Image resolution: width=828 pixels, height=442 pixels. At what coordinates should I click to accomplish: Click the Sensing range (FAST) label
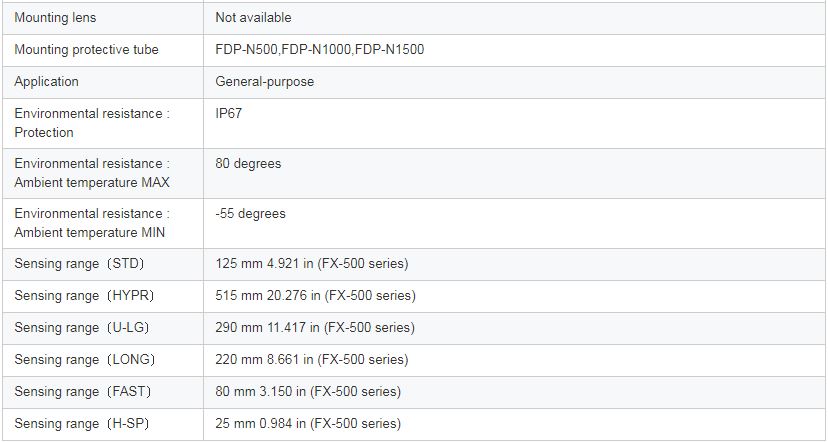click(83, 392)
